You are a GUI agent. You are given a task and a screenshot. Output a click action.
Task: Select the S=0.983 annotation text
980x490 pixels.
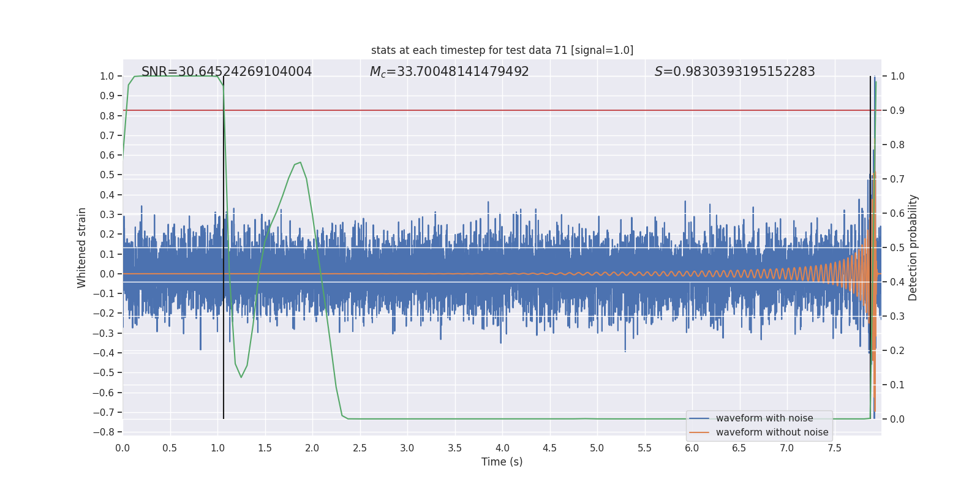[734, 72]
